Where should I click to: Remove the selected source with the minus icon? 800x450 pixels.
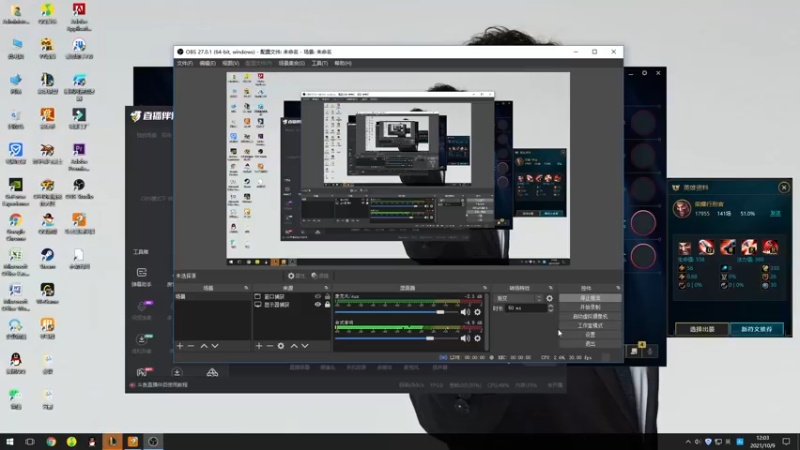click(x=270, y=346)
